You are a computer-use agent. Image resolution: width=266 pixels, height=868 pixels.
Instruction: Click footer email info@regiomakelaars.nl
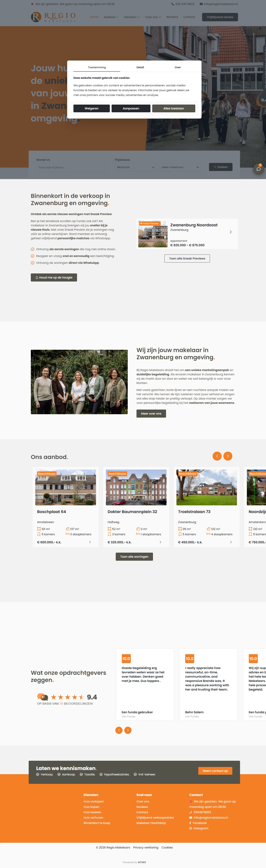point(211,817)
